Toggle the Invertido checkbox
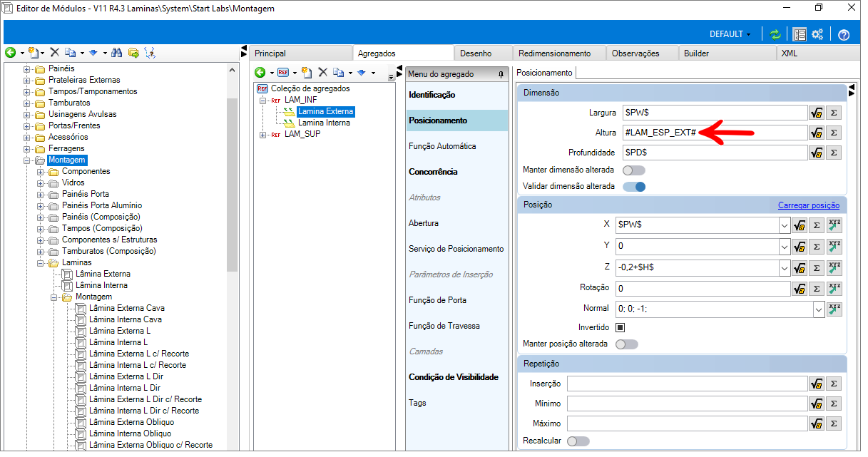The image size is (868, 457). tap(621, 328)
